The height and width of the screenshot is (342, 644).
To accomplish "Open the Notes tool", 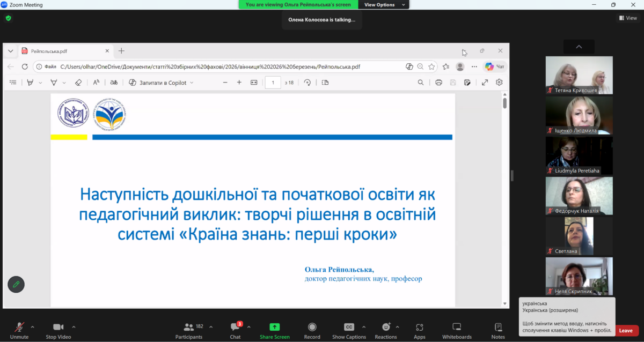I will click(498, 328).
